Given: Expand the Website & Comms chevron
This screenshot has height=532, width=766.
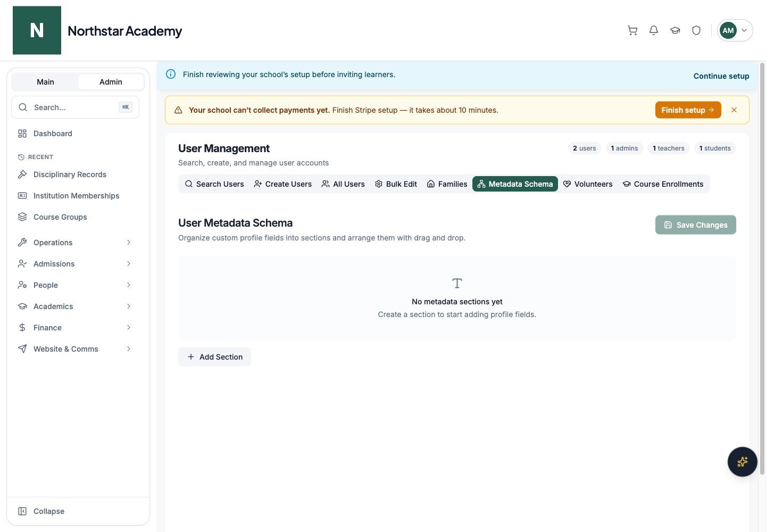Looking at the screenshot, I should (129, 349).
